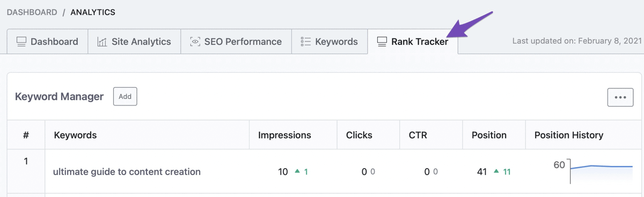Click the ANALYTICS breadcrumb
The height and width of the screenshot is (197, 644).
(93, 12)
